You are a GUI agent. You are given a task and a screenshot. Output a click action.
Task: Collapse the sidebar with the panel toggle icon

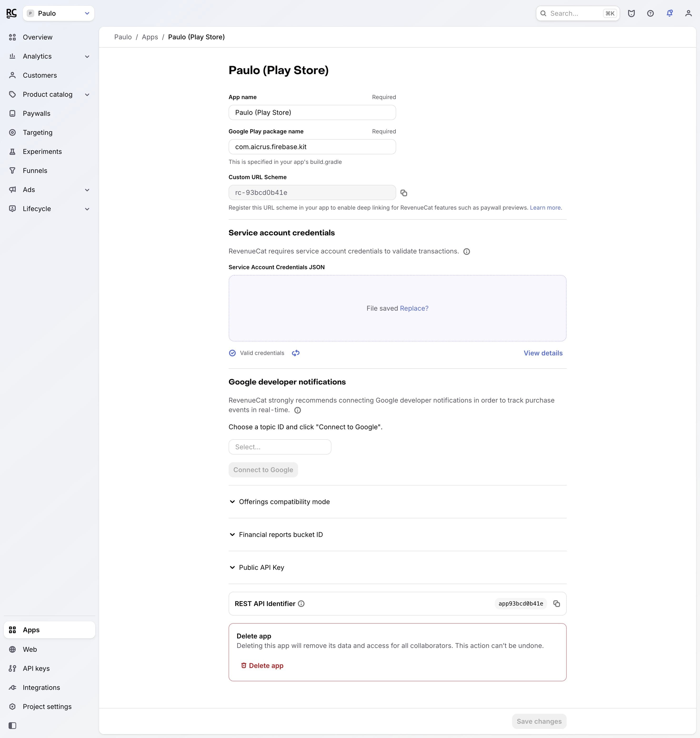[x=12, y=726]
